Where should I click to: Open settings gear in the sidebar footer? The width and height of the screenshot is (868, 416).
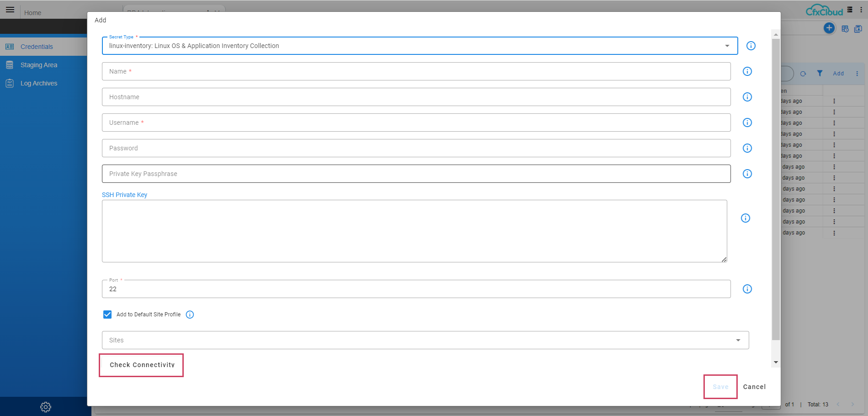(45, 407)
